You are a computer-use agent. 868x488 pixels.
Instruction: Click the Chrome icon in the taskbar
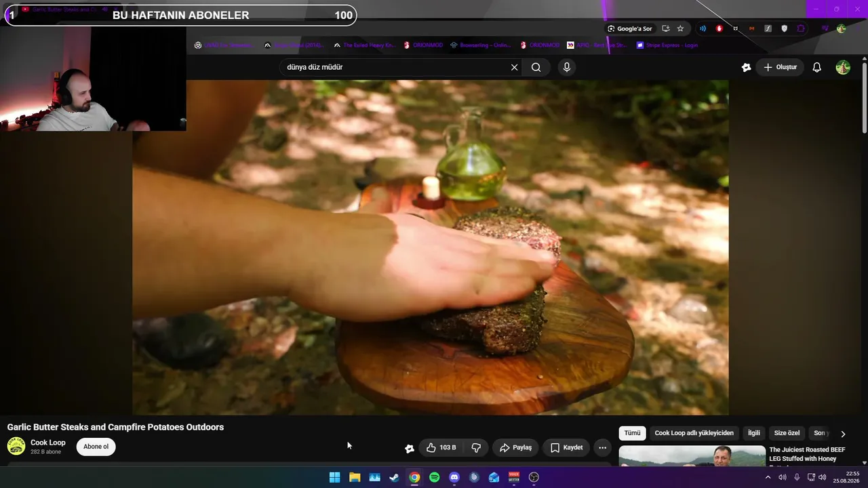pos(414,477)
